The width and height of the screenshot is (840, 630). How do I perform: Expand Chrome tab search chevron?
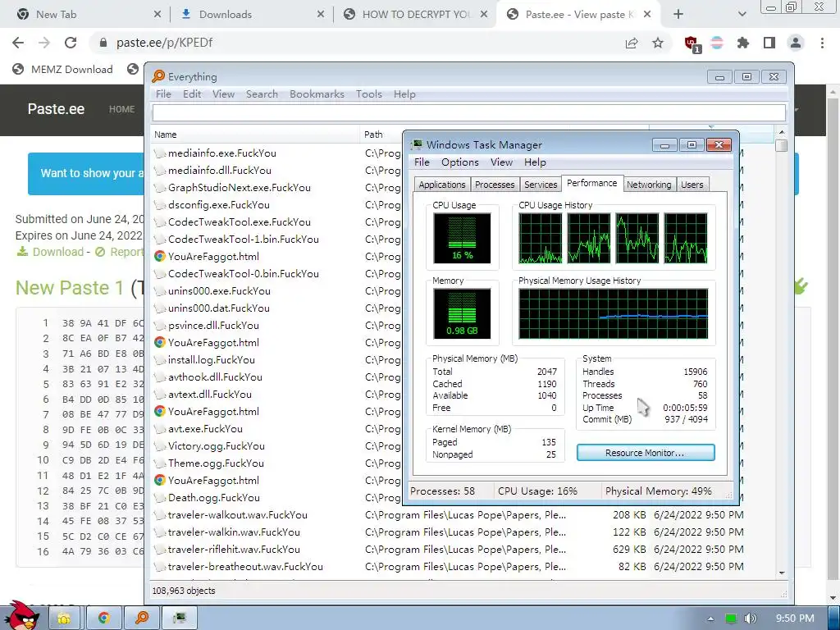click(742, 15)
